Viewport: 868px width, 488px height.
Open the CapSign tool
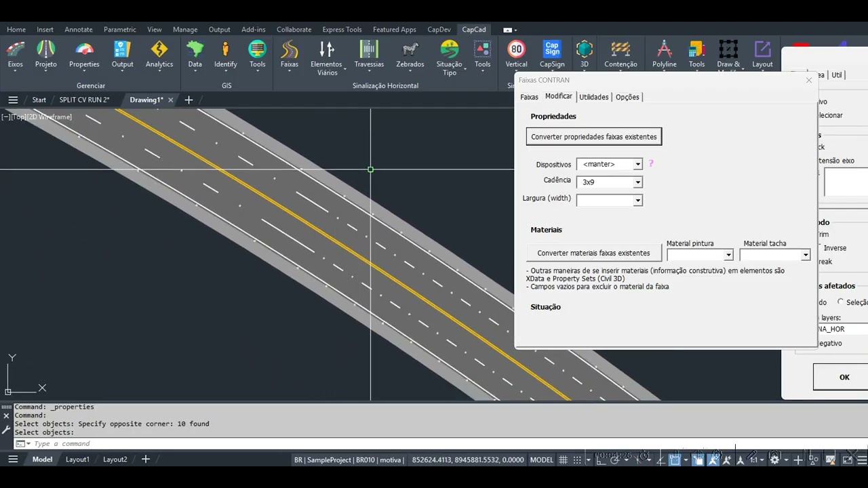coord(552,54)
